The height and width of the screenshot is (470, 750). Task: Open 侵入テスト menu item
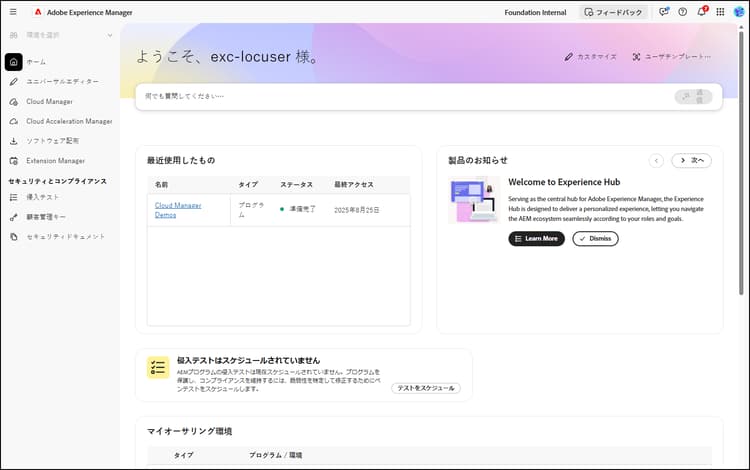pos(43,197)
